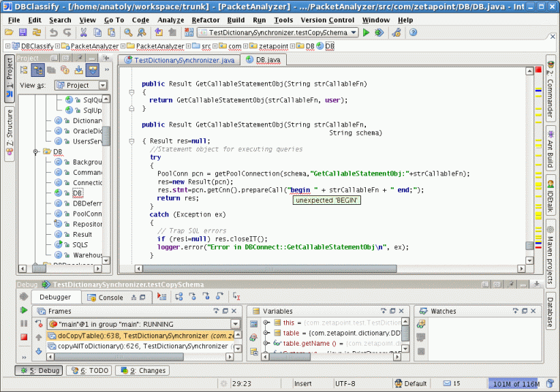Click the red Stop button in Debug panel
Viewport: 560px width, 392px height.
[x=24, y=337]
